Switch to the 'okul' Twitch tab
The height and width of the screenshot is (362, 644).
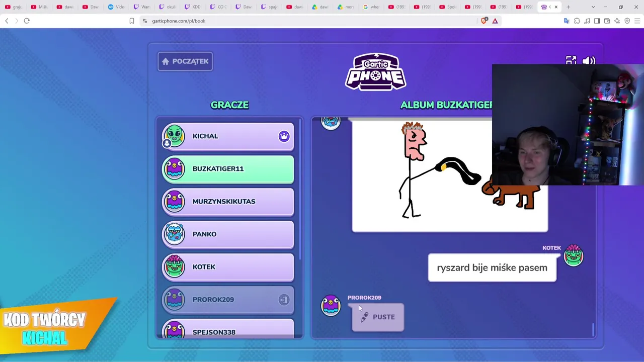[168, 7]
